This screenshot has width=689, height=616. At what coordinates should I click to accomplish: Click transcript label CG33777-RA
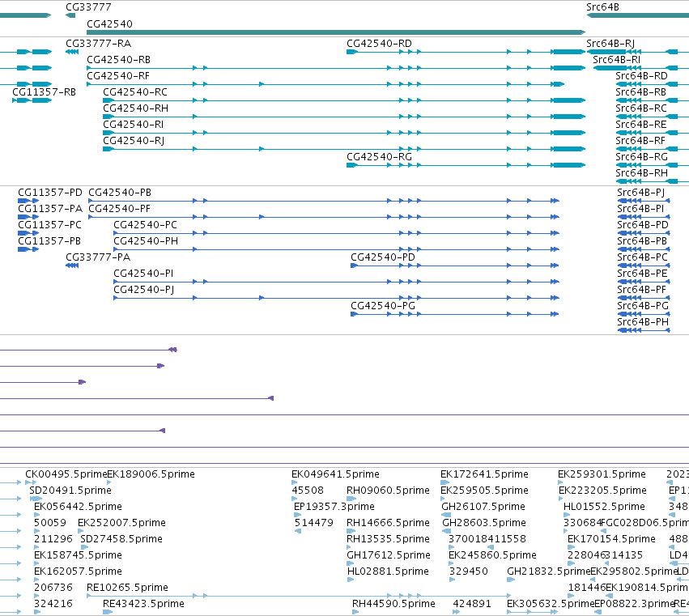click(99, 44)
